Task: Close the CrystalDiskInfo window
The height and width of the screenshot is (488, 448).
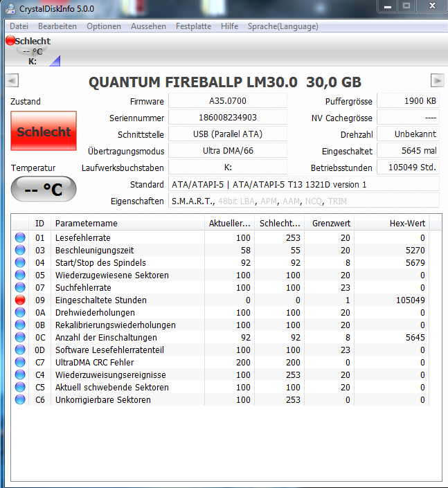Action: tap(433, 6)
